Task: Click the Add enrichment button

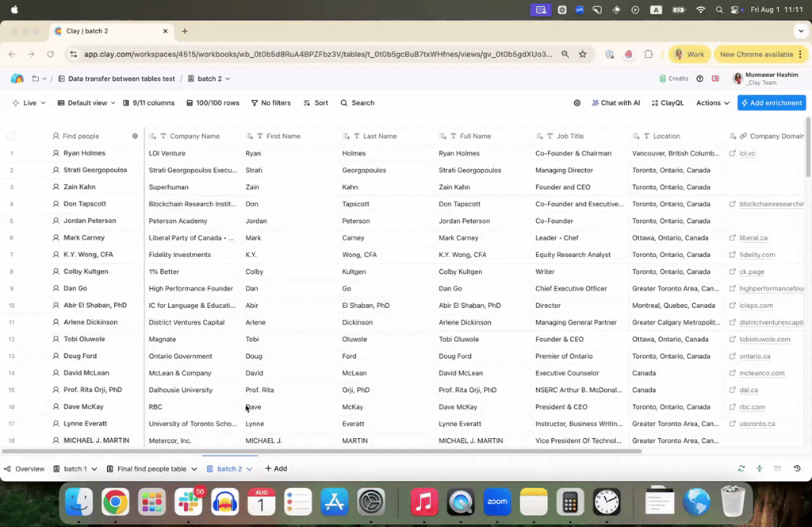Action: tap(771, 103)
